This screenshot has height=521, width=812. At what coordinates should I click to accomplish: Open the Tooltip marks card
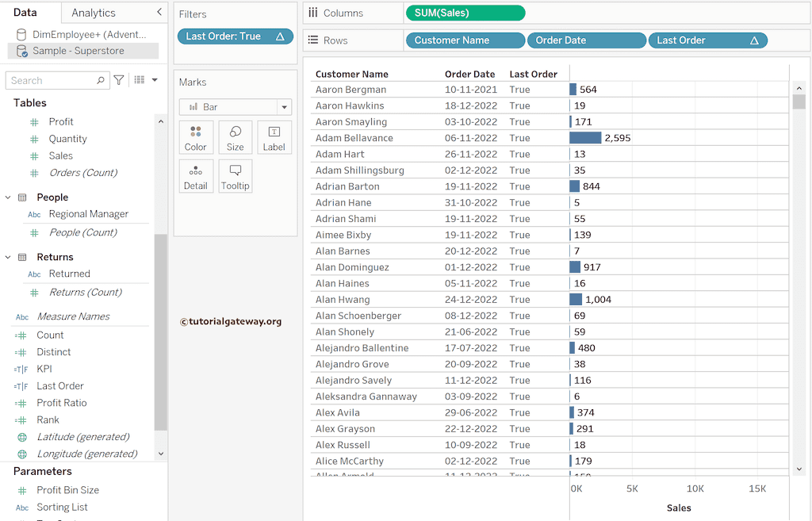pos(235,177)
